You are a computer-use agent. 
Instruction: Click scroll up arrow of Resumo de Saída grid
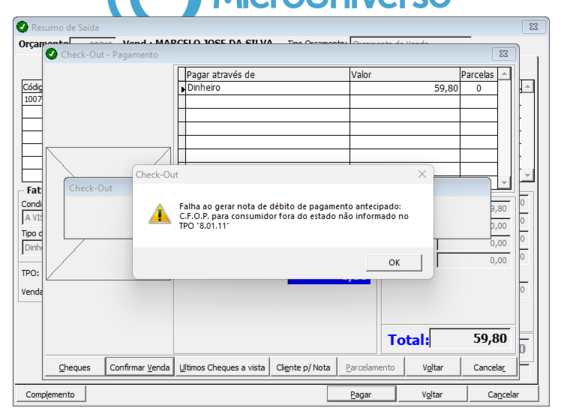(527, 87)
